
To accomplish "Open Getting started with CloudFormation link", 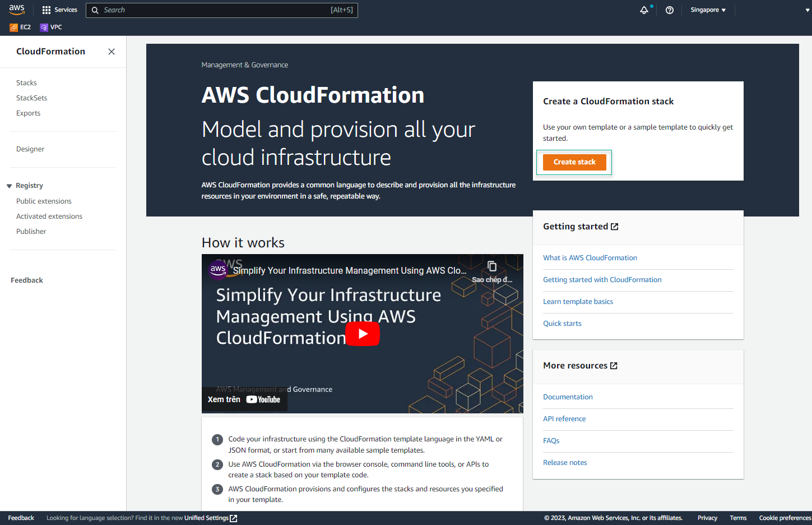I will coord(602,280).
